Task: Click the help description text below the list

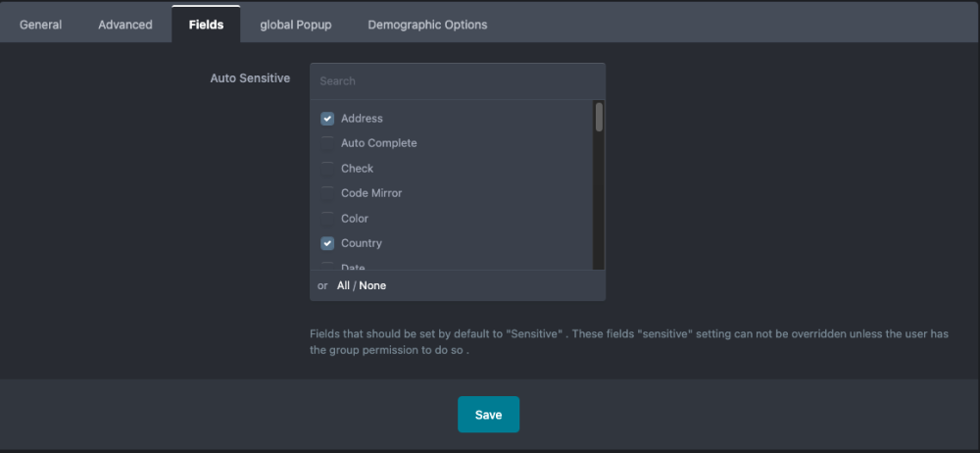Action: [x=628, y=342]
